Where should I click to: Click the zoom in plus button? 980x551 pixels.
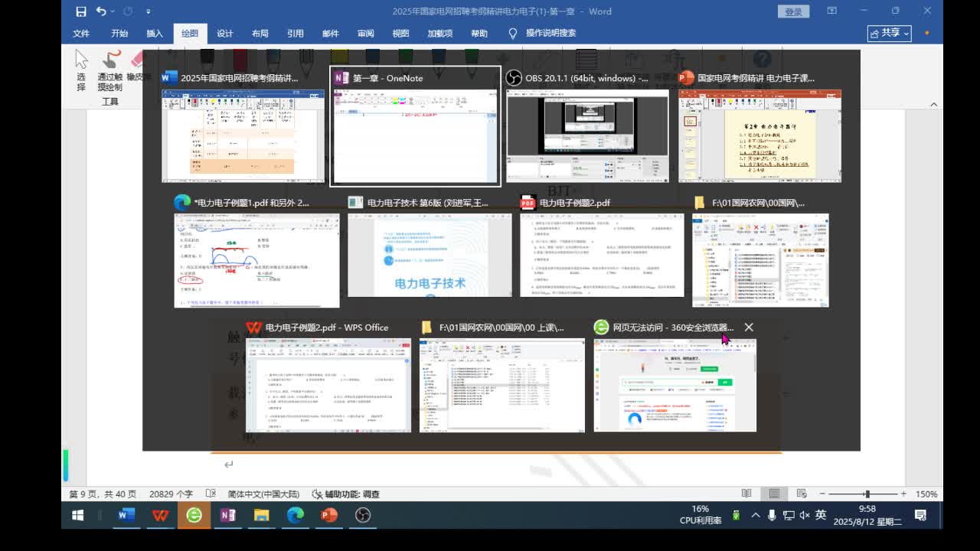[903, 494]
